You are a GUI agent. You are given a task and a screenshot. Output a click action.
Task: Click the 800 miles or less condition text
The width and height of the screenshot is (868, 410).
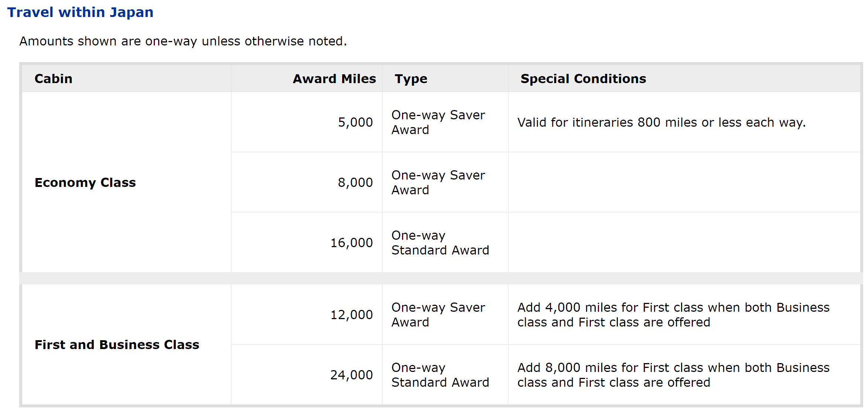tap(661, 122)
